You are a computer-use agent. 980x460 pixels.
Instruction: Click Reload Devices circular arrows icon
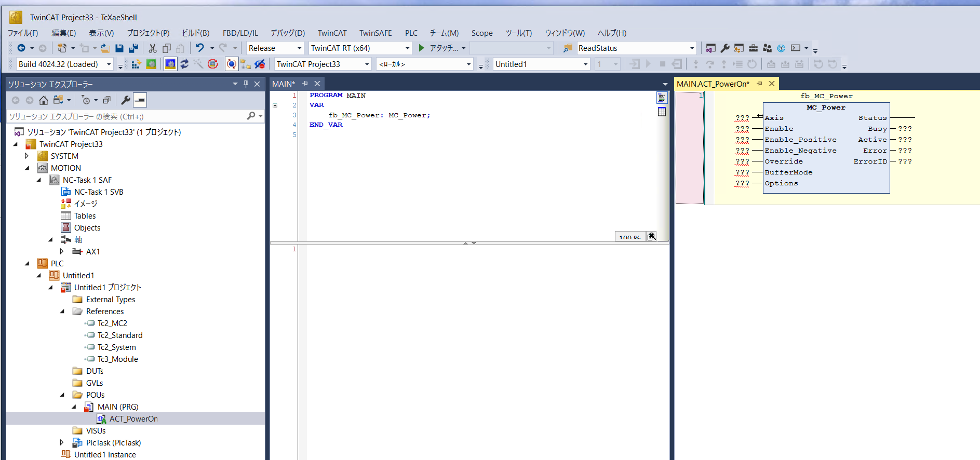tap(184, 64)
